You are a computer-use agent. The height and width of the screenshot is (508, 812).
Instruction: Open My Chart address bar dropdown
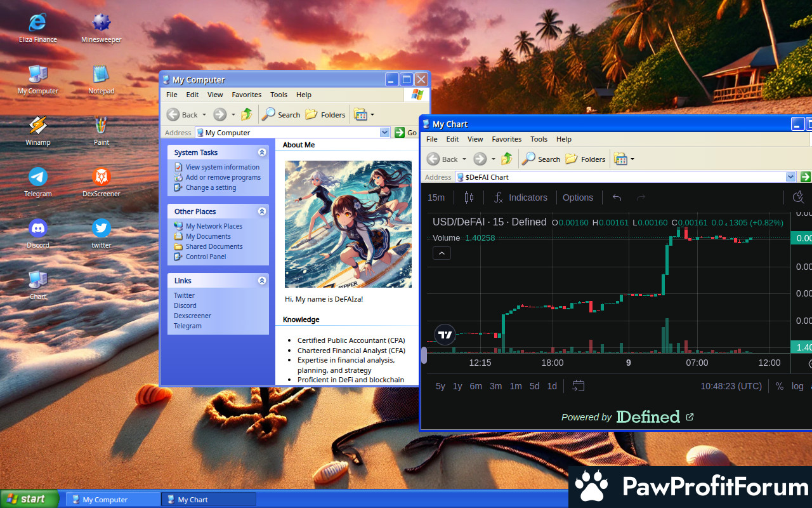(x=790, y=177)
